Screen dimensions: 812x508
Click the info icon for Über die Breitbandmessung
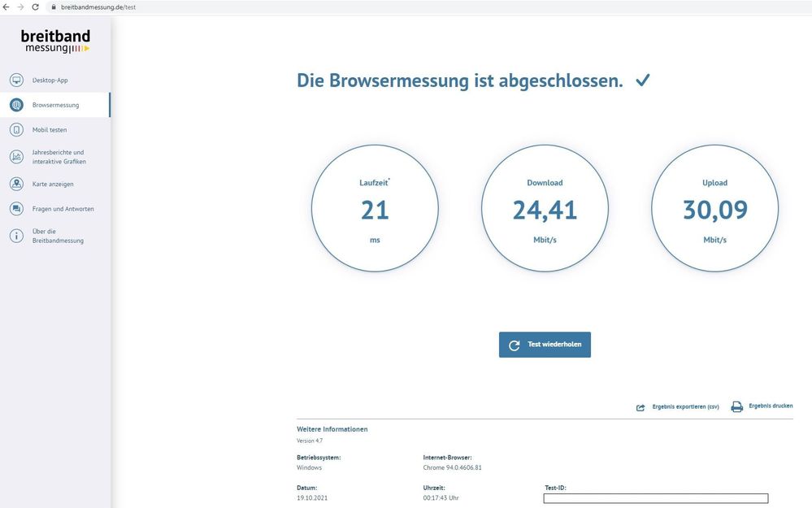(16, 237)
